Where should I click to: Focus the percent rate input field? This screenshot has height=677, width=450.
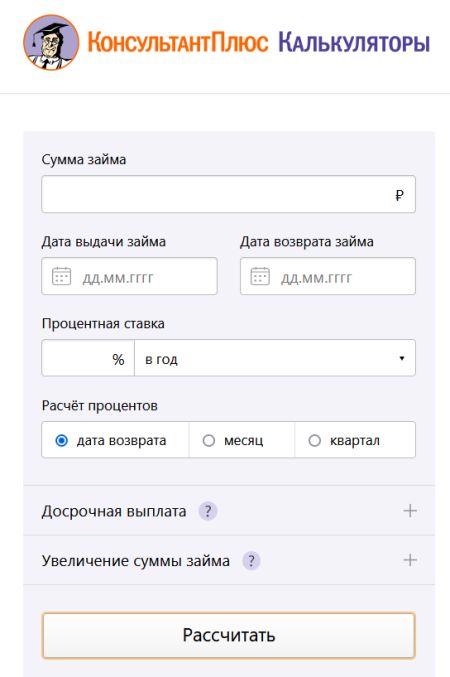(x=88, y=358)
